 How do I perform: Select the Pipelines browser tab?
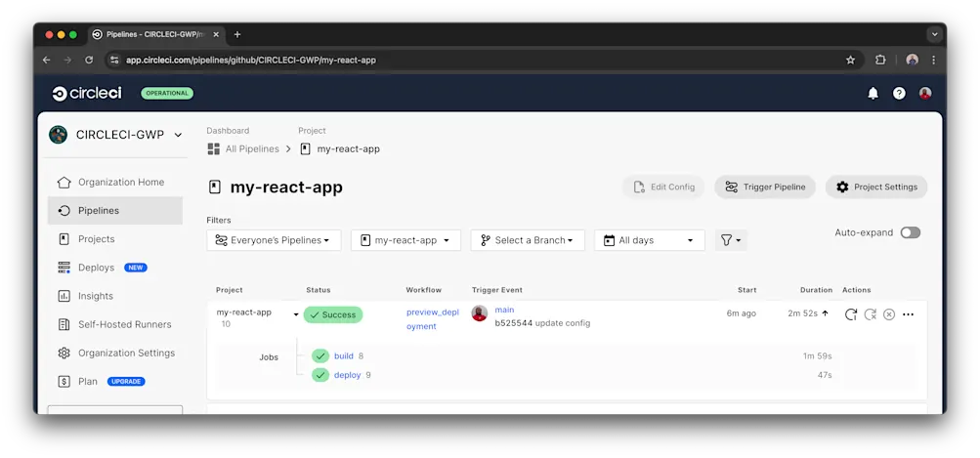click(155, 34)
